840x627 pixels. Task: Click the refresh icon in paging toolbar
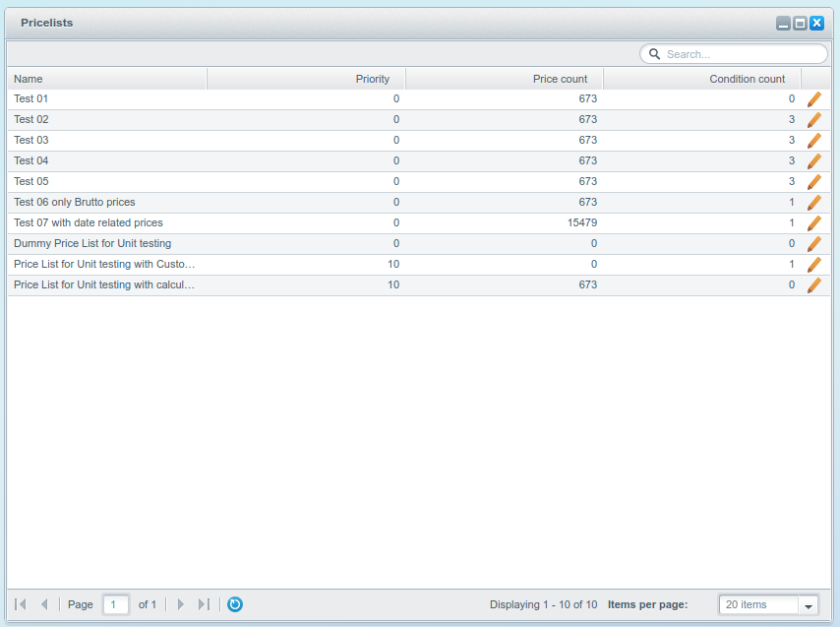pyautogui.click(x=234, y=604)
